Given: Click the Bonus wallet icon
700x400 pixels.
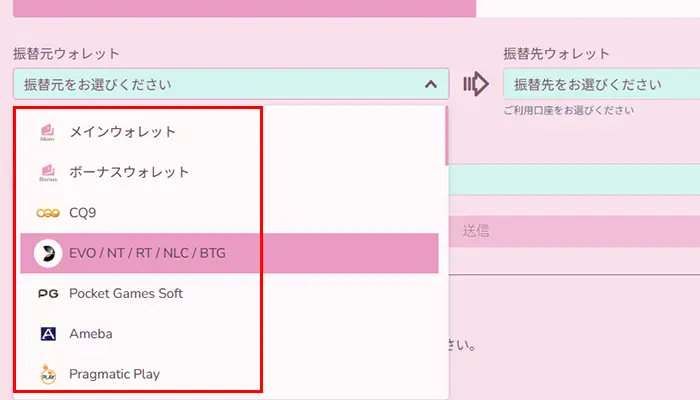Looking at the screenshot, I should tap(48, 172).
